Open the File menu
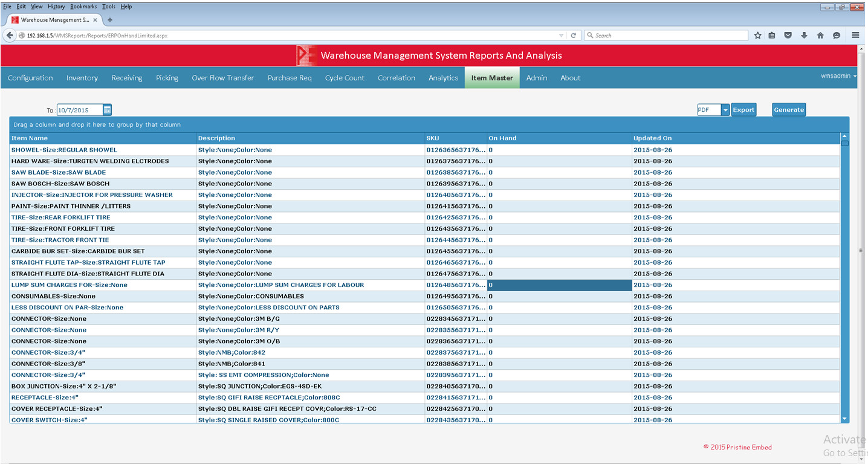 (7, 6)
